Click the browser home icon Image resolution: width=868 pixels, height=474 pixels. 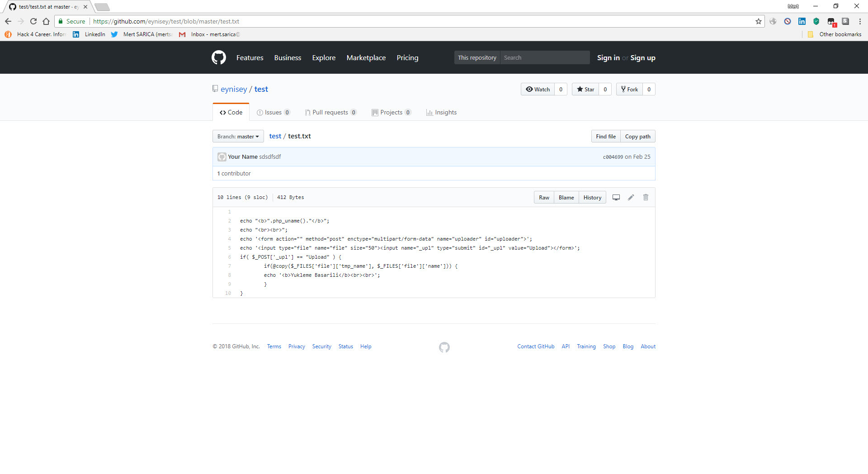46,21
